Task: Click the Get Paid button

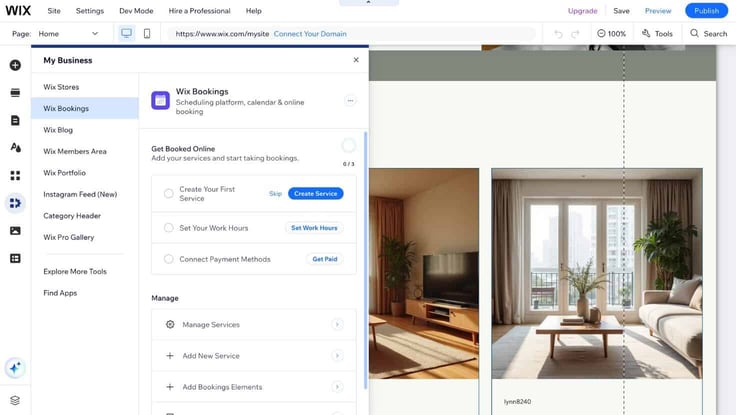Action: pyautogui.click(x=325, y=259)
